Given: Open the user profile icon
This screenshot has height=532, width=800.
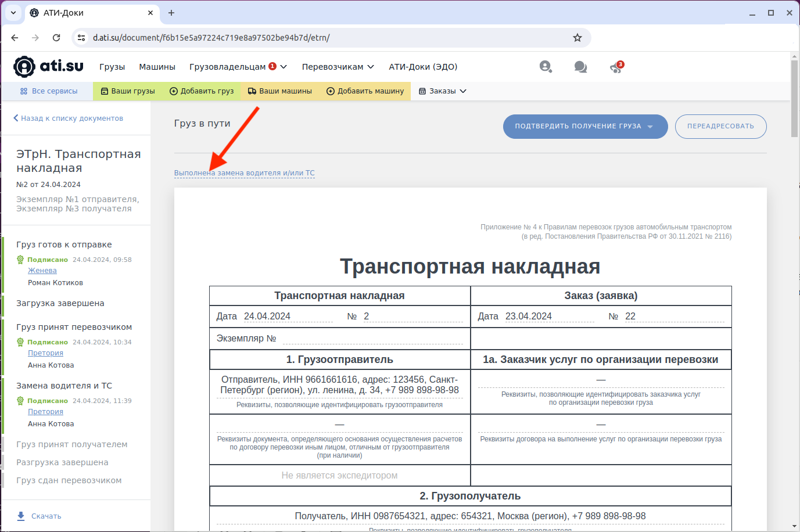Looking at the screenshot, I should tap(545, 67).
